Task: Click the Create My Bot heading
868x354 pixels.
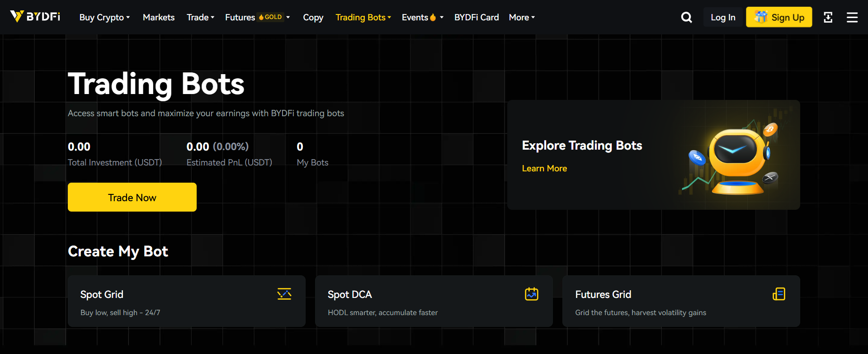Action: click(118, 251)
